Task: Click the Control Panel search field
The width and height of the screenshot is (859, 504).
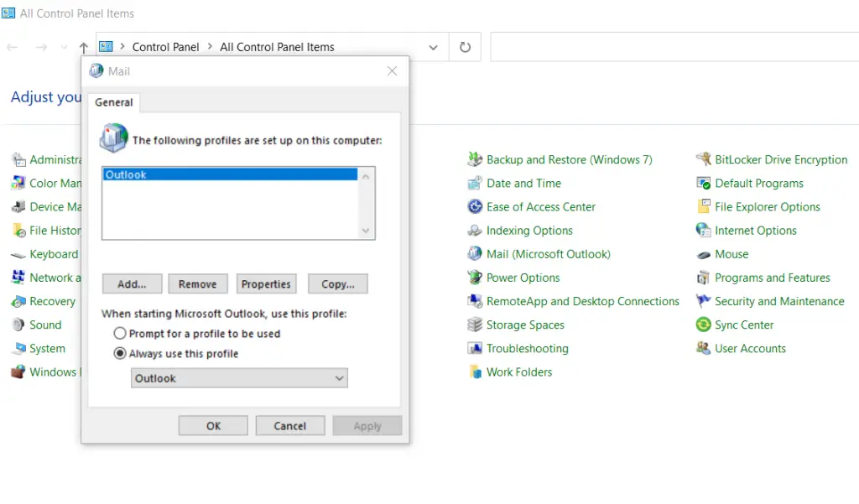Action: [674, 47]
